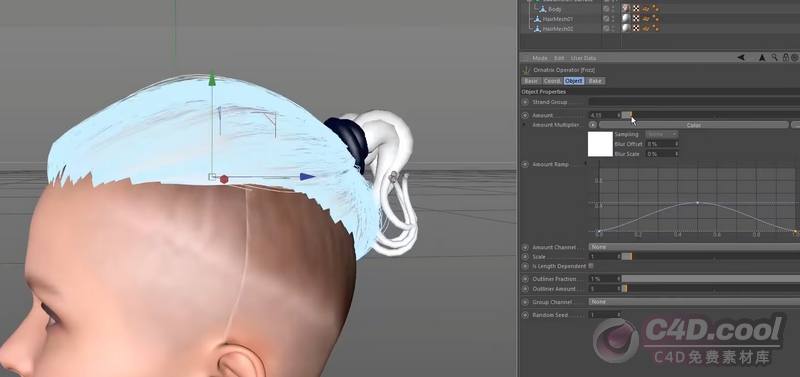The width and height of the screenshot is (800, 377).
Task: Toggle the Outlier Amount animation dot
Action: (x=526, y=289)
